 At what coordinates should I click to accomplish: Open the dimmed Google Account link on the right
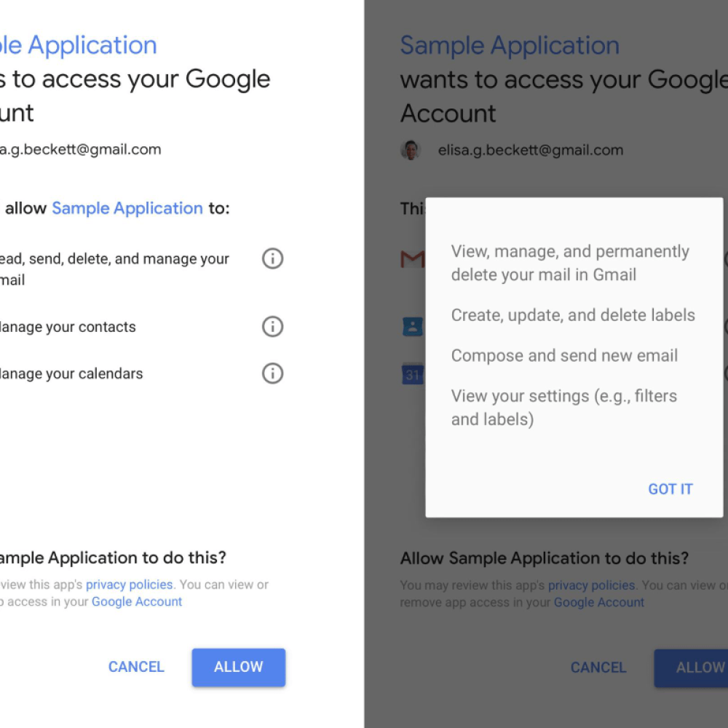pyautogui.click(x=599, y=602)
